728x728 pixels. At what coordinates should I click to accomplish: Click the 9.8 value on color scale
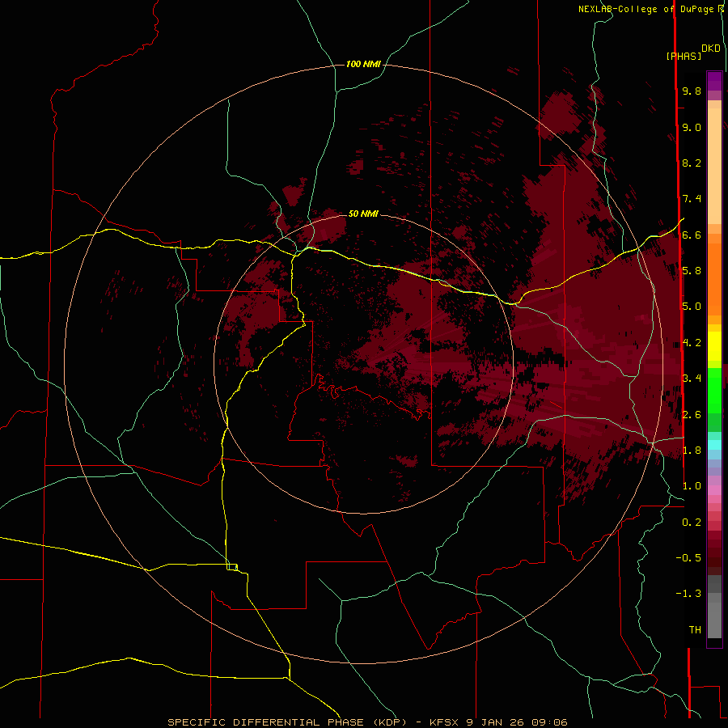pos(692,91)
